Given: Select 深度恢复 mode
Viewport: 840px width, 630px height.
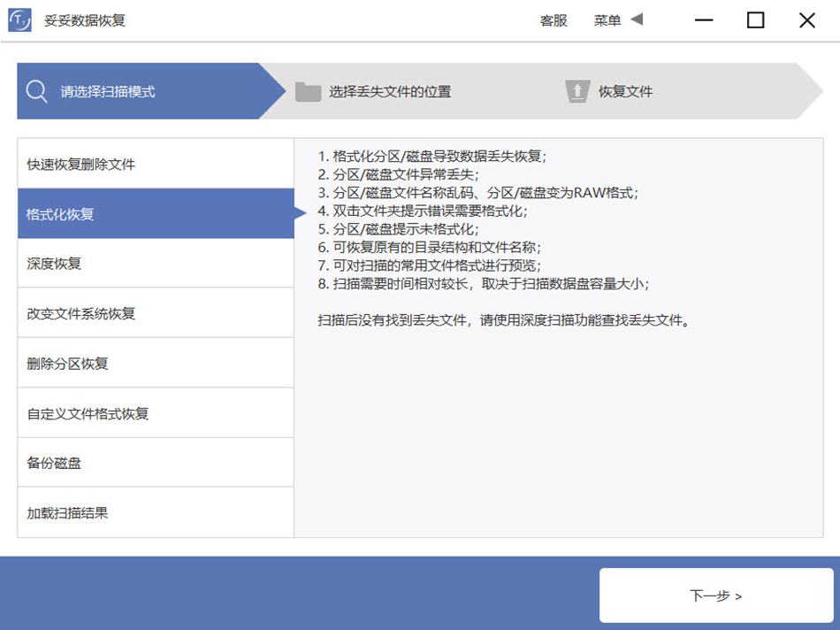Looking at the screenshot, I should pos(156,264).
